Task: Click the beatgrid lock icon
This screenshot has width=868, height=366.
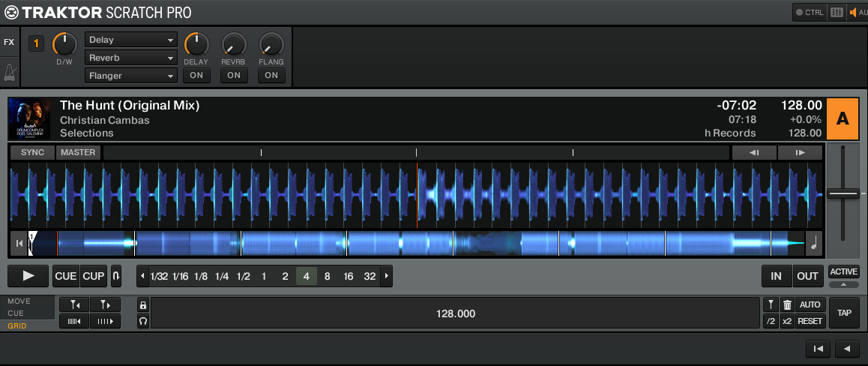Action: point(143,305)
